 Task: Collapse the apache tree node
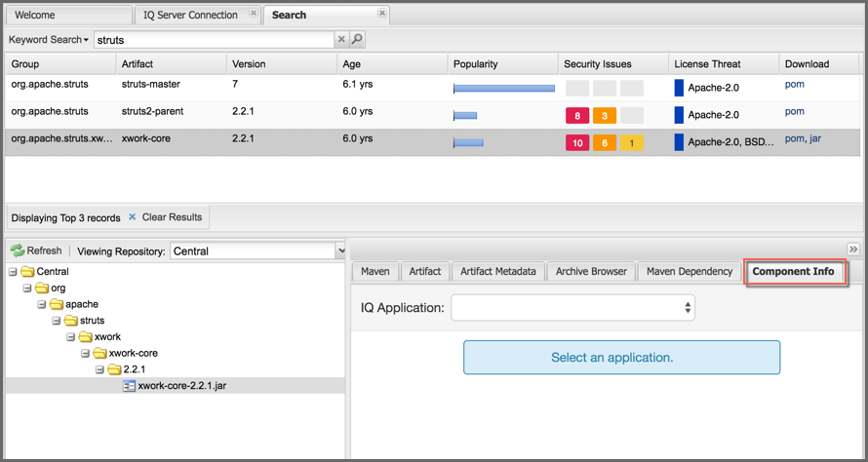pos(42,304)
